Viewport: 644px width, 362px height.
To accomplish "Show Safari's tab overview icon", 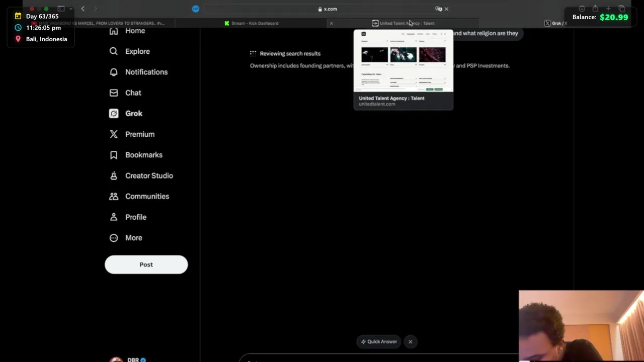I will coord(622,9).
